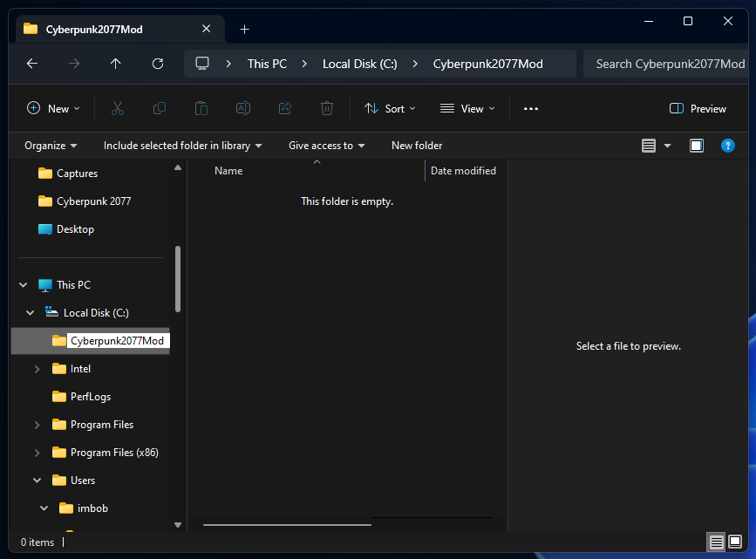Image resolution: width=756 pixels, height=559 pixels.
Task: Open the blue Help question mark
Action: [728, 146]
